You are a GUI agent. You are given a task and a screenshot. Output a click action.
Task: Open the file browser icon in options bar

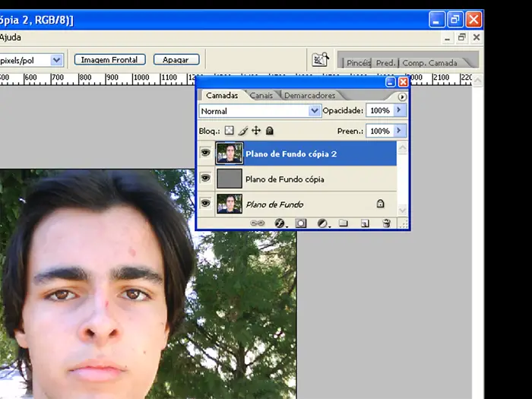[320, 60]
